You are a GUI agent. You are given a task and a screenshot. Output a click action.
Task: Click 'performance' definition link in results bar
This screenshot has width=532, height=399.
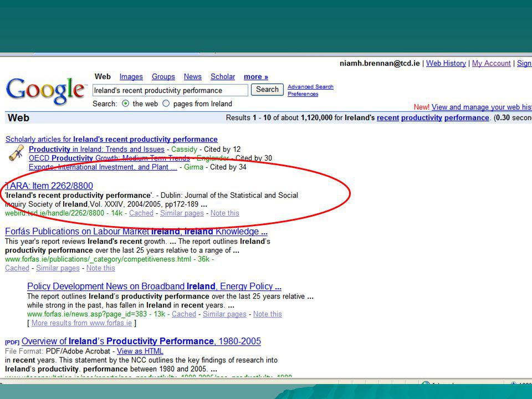coord(467,117)
